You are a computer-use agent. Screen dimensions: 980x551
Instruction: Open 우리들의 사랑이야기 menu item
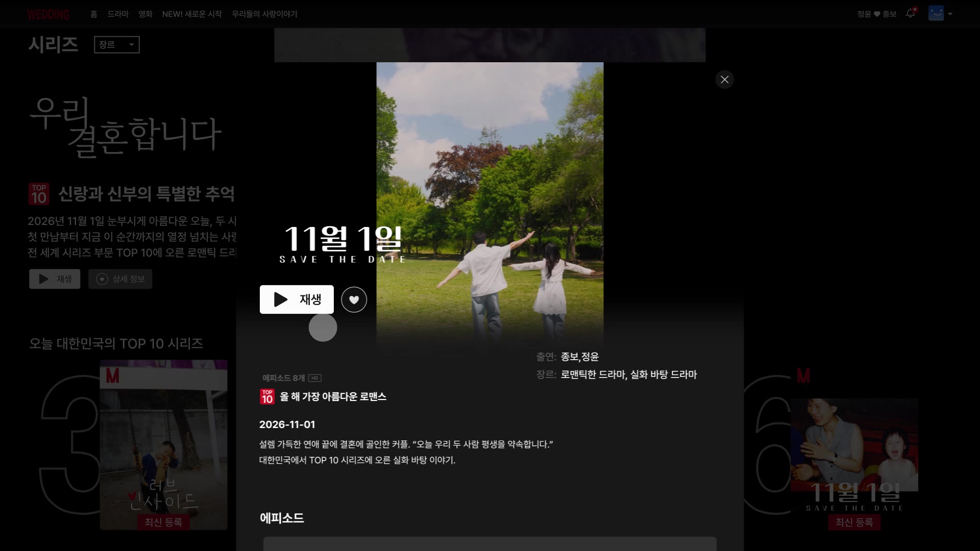(x=264, y=14)
